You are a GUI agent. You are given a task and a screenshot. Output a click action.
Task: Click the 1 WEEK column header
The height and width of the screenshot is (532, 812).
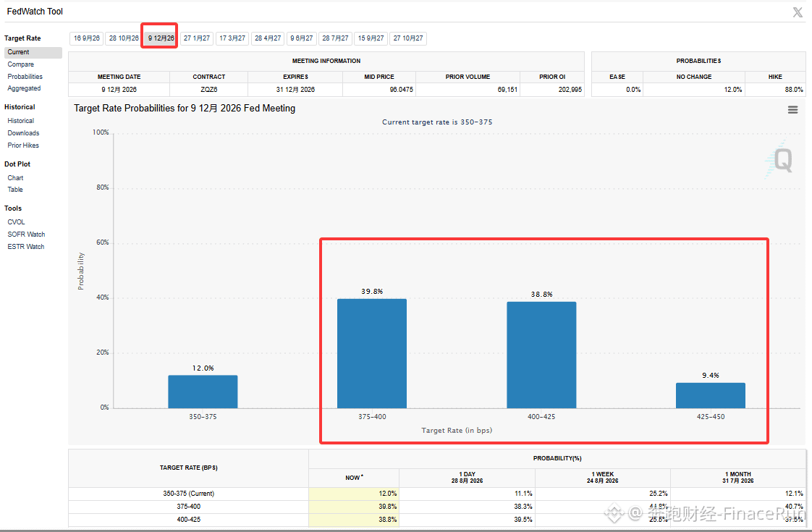click(603, 477)
